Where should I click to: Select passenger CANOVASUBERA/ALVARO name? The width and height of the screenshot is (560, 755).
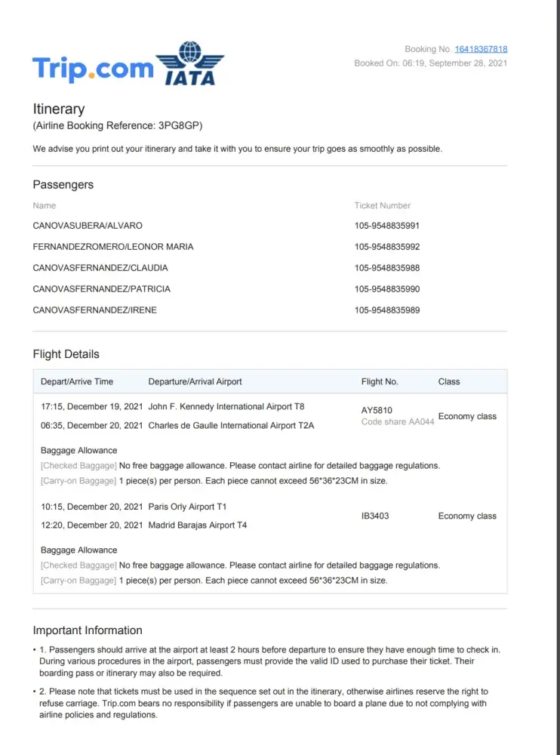coord(88,226)
